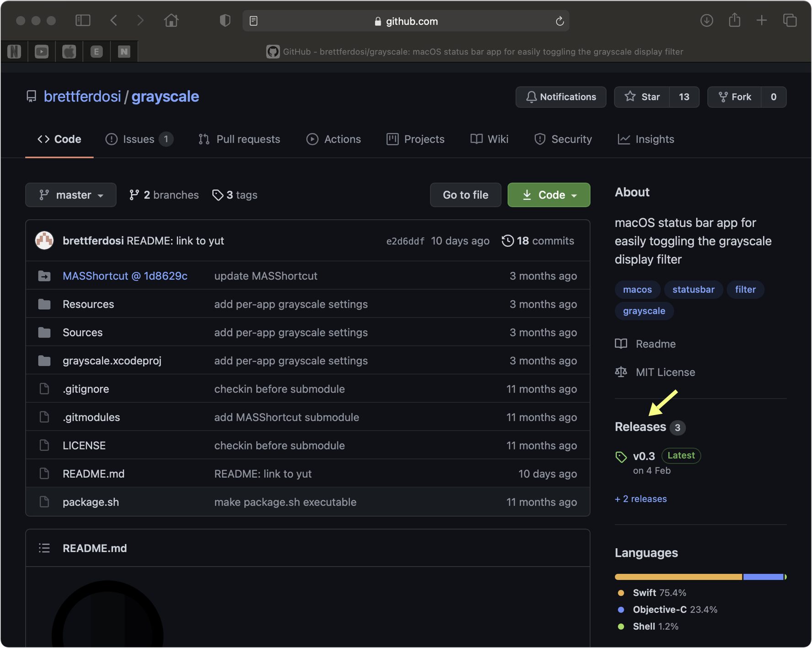This screenshot has width=812, height=648.
Task: Open the MASShortcut @ 1d8629c submodule
Action: 125,276
